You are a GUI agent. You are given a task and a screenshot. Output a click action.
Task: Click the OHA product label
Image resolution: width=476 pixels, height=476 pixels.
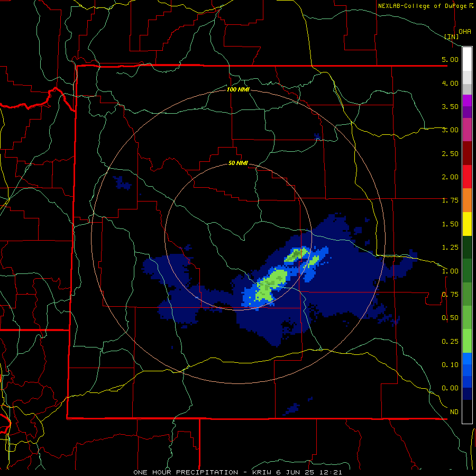click(465, 32)
